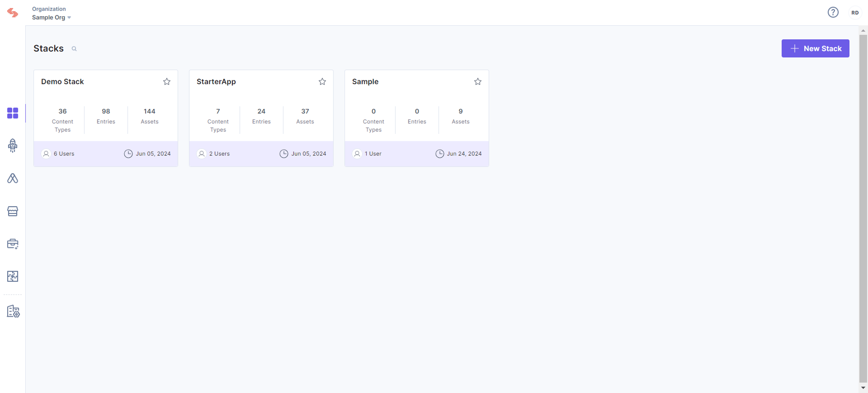Open the Launch rocket sidebar icon
Viewport: 868px width, 393px height.
tap(12, 146)
